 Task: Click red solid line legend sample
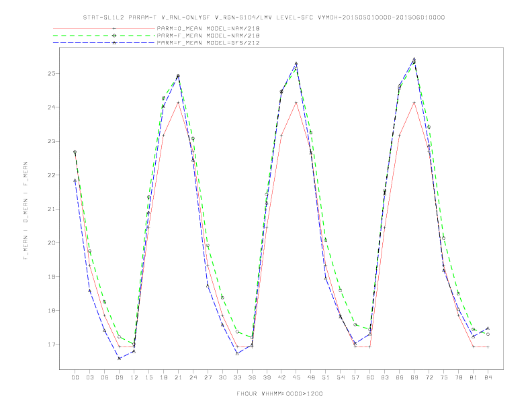104,28
